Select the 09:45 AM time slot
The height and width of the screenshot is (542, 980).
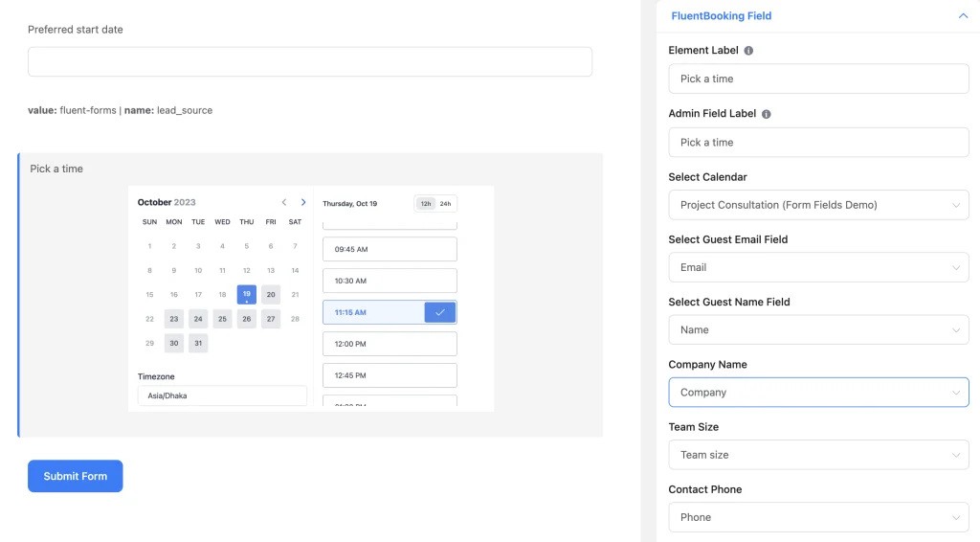tap(390, 249)
